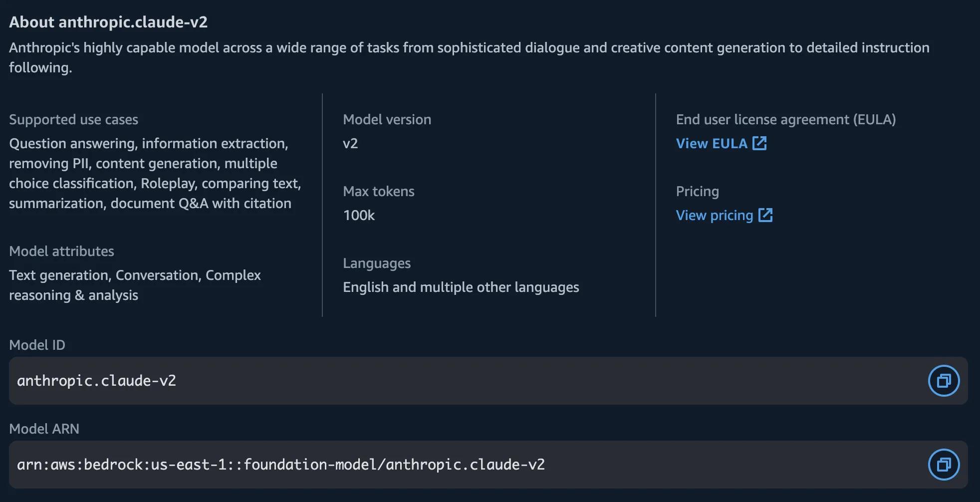Click the Pricing label
This screenshot has width=980, height=502.
(x=698, y=191)
